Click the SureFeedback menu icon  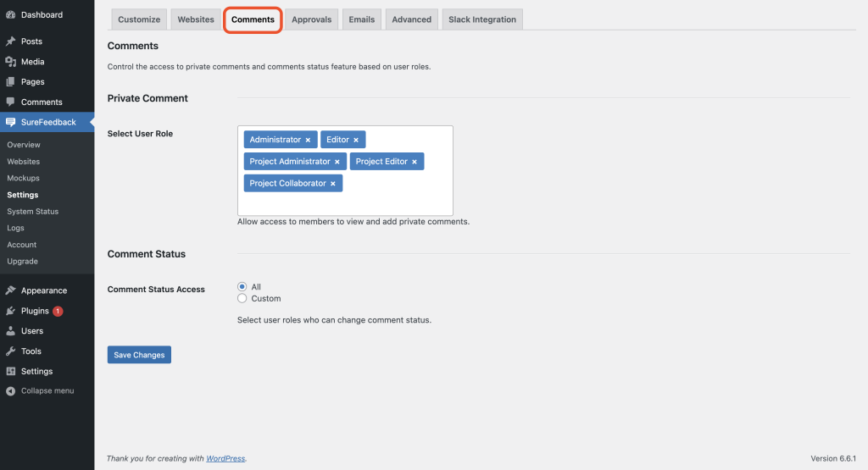coord(10,122)
